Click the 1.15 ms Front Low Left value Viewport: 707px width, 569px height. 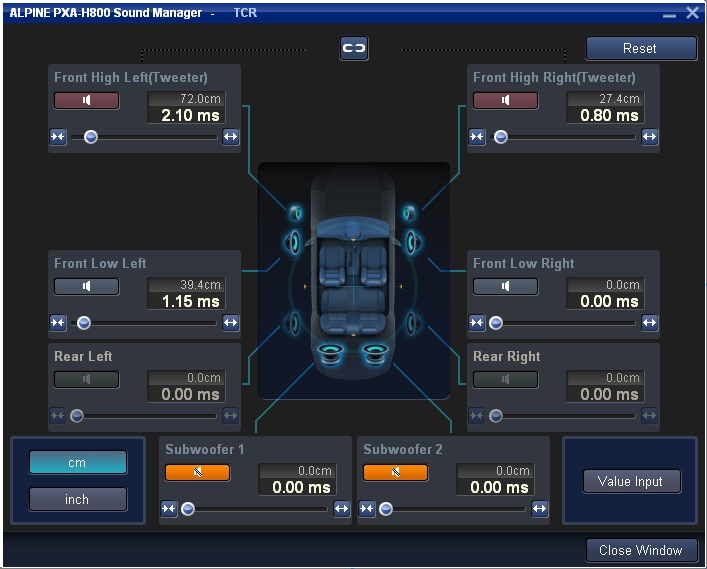[190, 301]
